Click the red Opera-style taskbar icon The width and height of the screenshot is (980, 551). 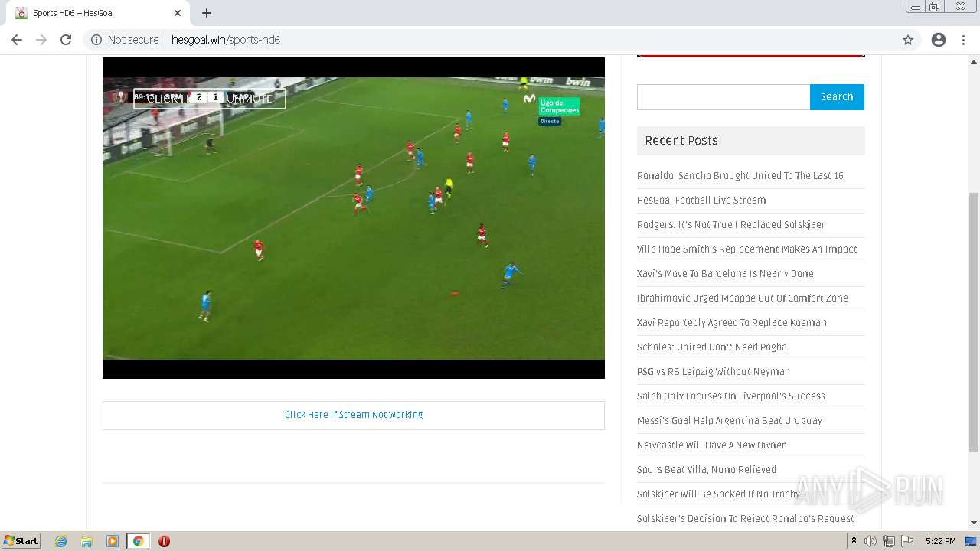164,541
